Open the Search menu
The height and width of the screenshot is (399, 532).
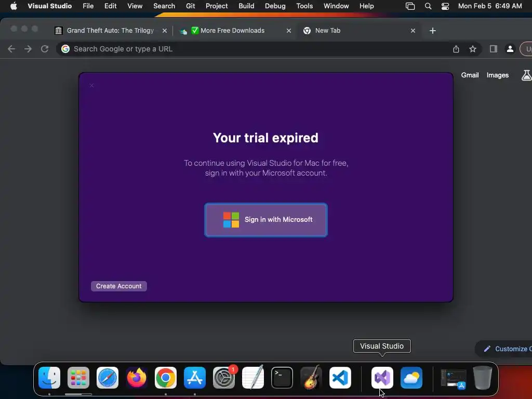click(x=164, y=6)
